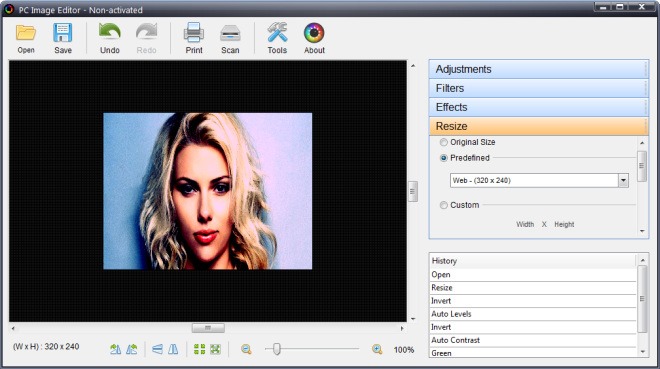
Task: Select the Open entry in History
Action: pos(533,275)
